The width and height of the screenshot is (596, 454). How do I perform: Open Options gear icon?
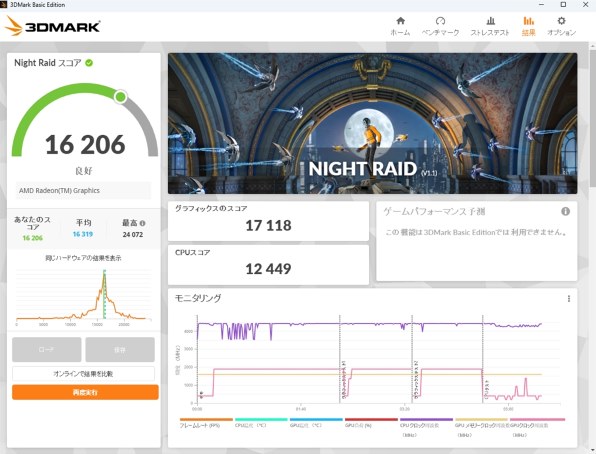click(561, 21)
